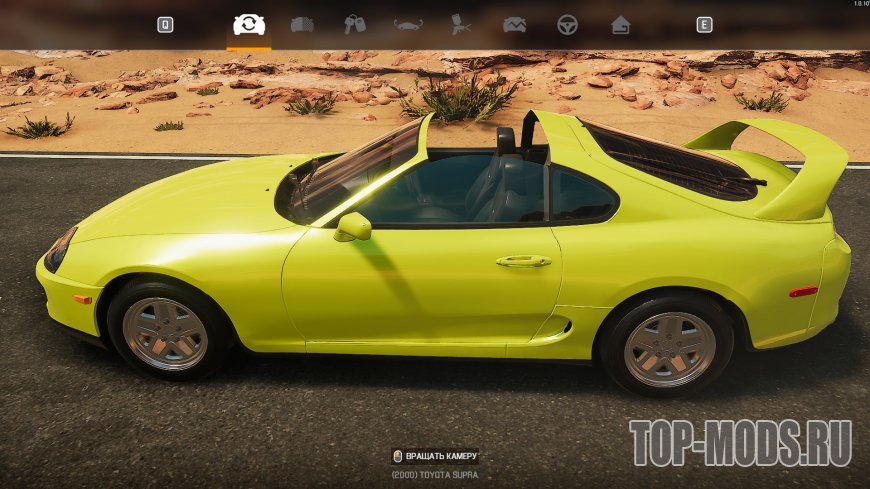Click the yellow side mirror
The height and width of the screenshot is (489, 870).
[352, 227]
